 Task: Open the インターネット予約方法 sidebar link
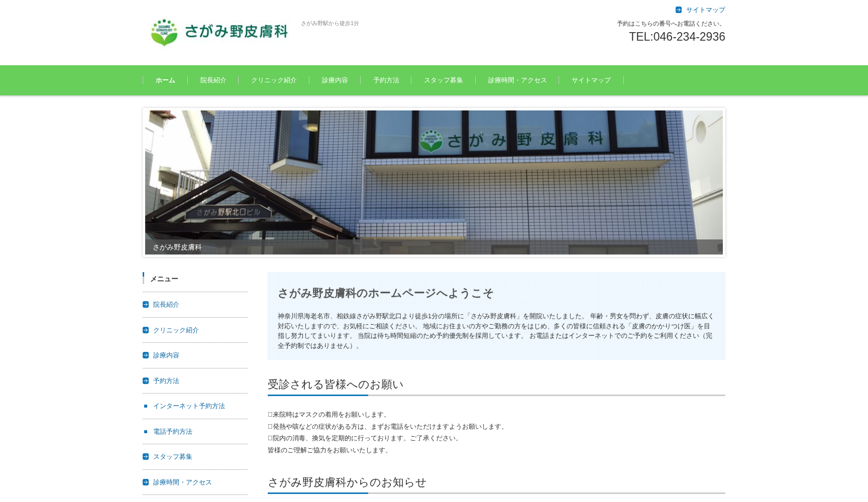[189, 406]
